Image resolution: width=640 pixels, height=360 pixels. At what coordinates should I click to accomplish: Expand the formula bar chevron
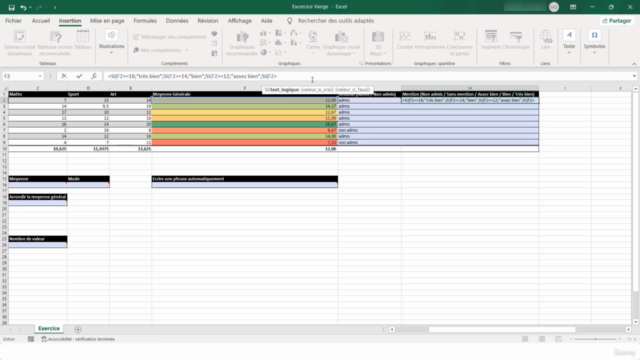click(x=634, y=76)
